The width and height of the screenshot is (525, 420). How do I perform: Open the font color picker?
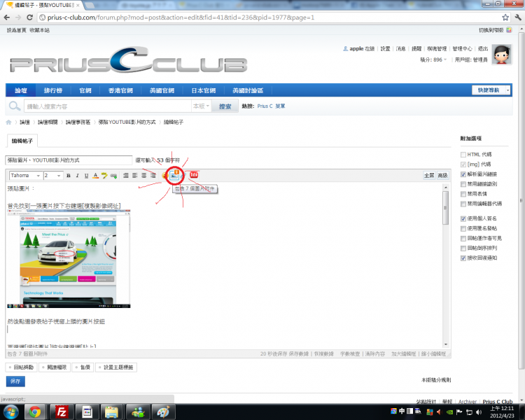(95, 176)
